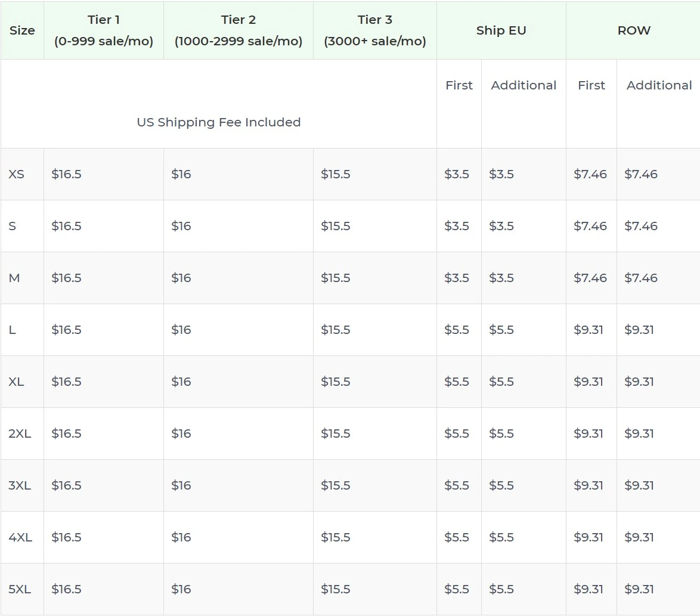Select the Additional subheader under Ship EU
The height and width of the screenshot is (616, 700).
click(523, 85)
